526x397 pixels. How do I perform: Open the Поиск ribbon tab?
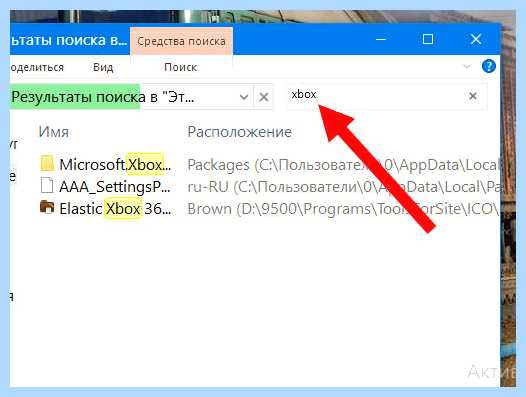[x=180, y=67]
